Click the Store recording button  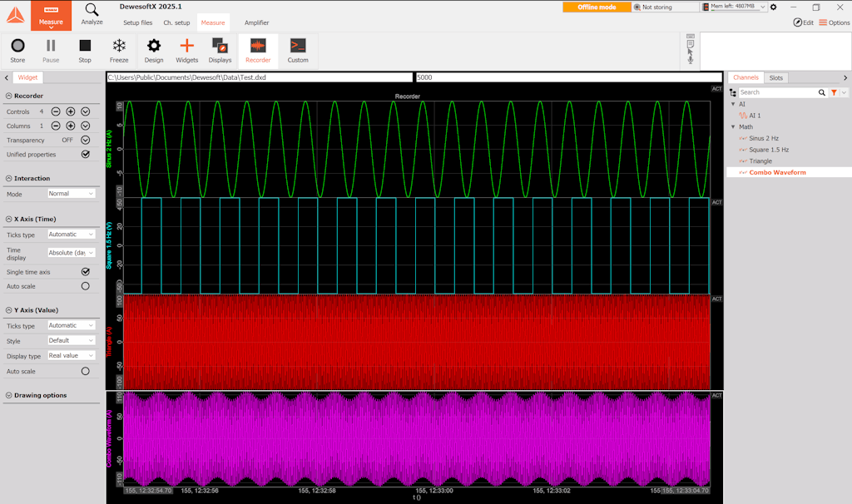(x=17, y=51)
